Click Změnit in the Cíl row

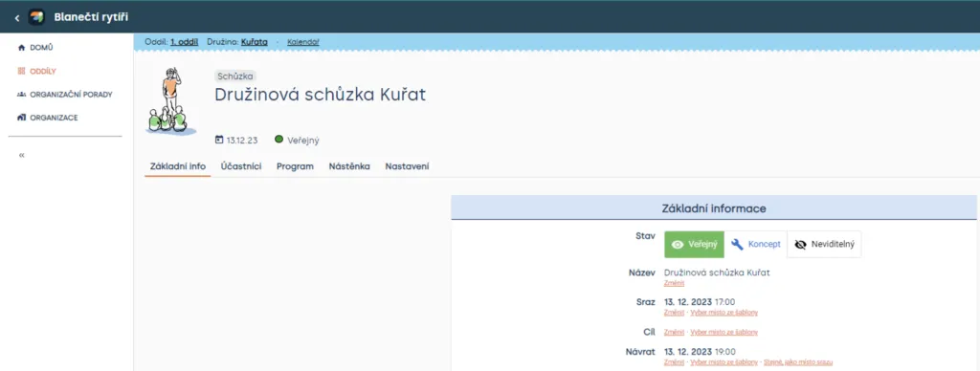tap(675, 333)
